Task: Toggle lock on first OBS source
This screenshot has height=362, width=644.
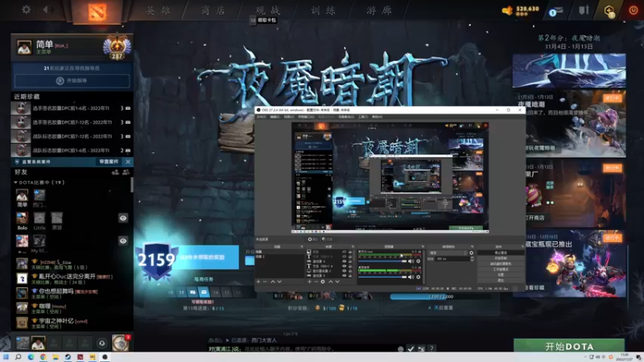Action: coord(350,252)
